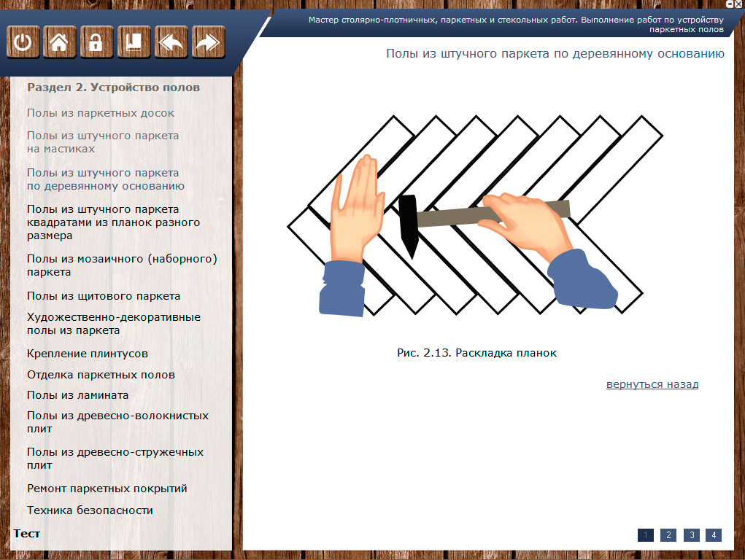Minimize the application window
Image resolution: width=745 pixels, height=560 pixels.
coord(730,4)
